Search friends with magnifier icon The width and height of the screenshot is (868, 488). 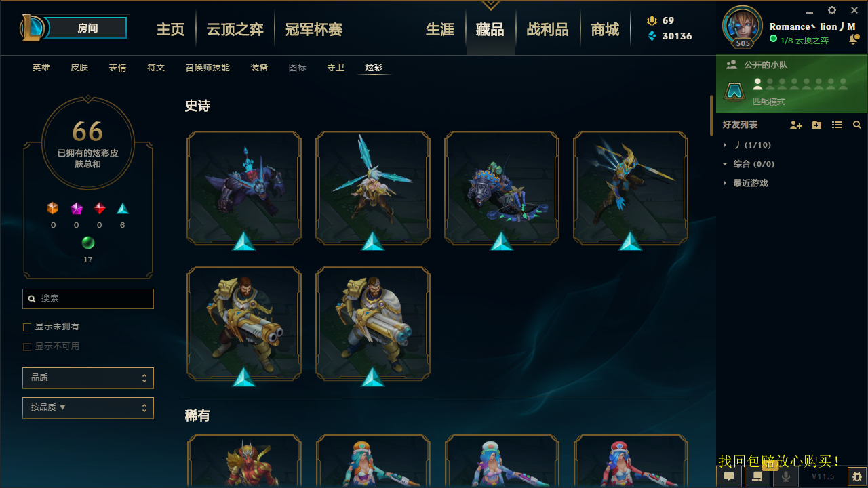[x=857, y=125]
